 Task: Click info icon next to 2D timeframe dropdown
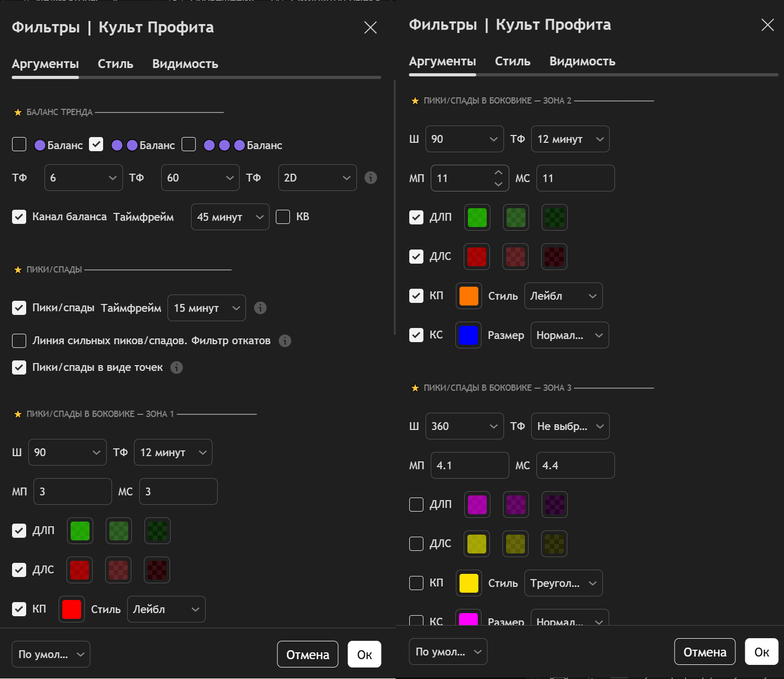coord(371,178)
